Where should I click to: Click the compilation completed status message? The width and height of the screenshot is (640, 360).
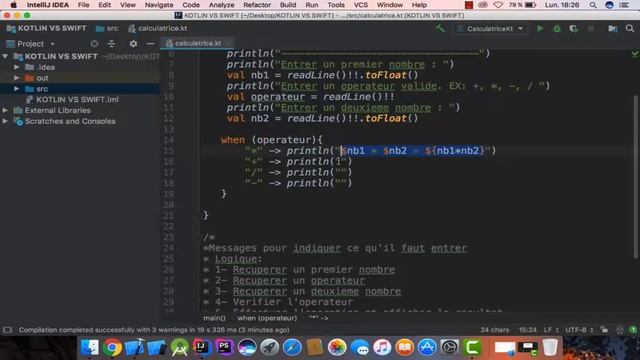point(154,330)
